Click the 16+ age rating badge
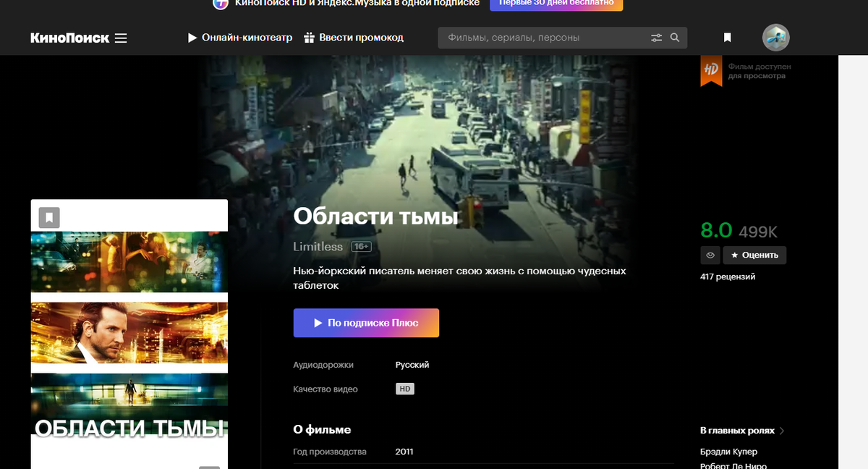Screen dimensions: 868x469 (362, 246)
